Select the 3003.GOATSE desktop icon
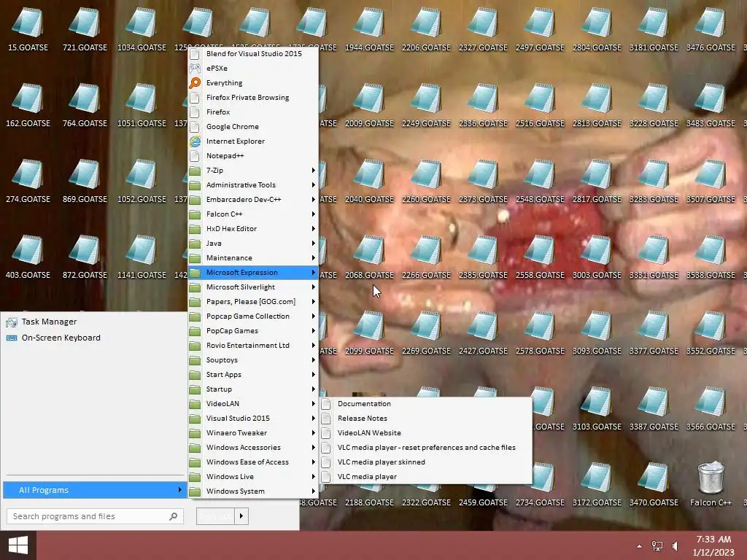 point(597,257)
